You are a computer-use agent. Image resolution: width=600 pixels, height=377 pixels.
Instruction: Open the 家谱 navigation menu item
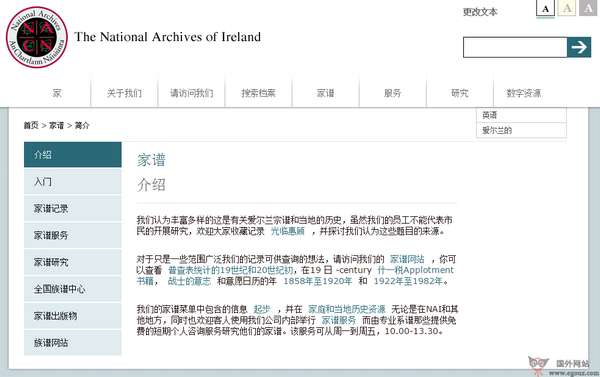[x=326, y=93]
